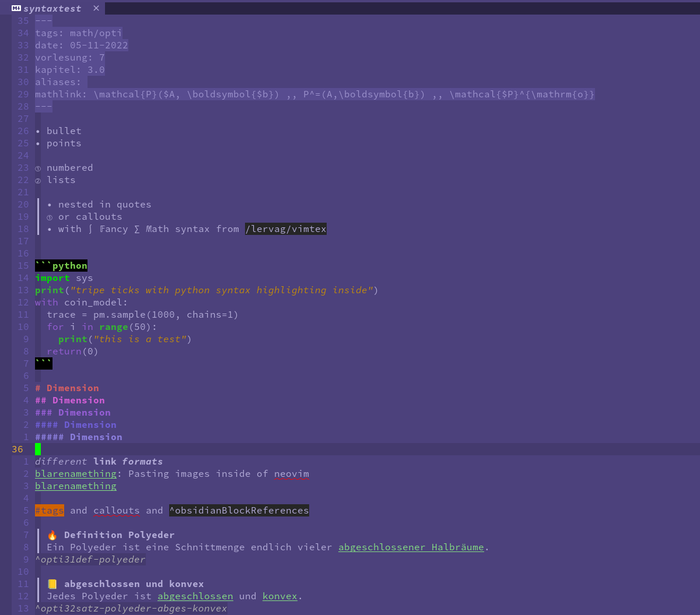Click the closing ``` code fence

44,363
